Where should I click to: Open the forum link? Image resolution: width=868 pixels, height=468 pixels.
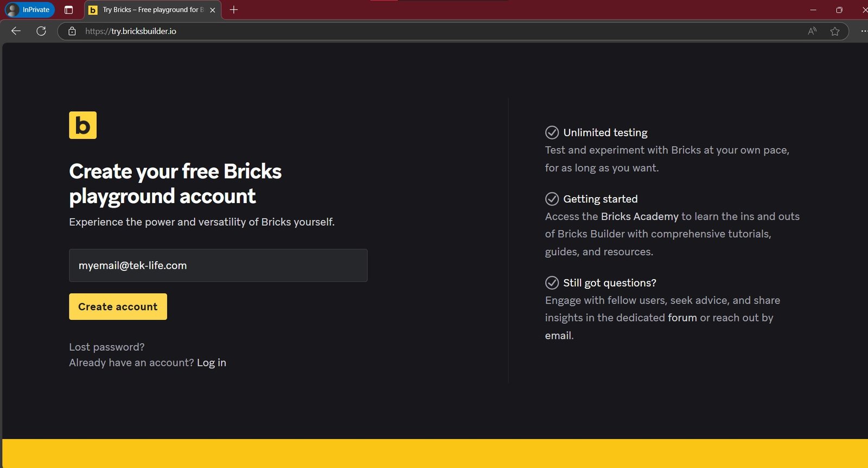coord(682,318)
